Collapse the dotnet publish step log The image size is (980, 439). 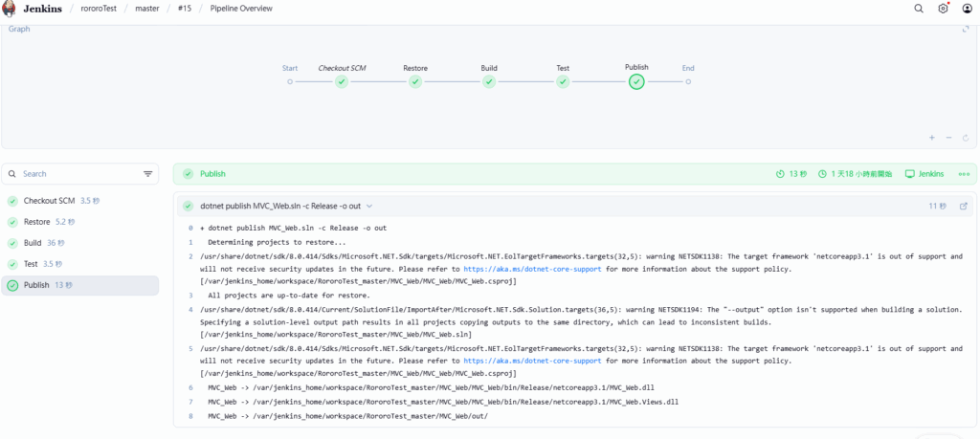point(369,206)
